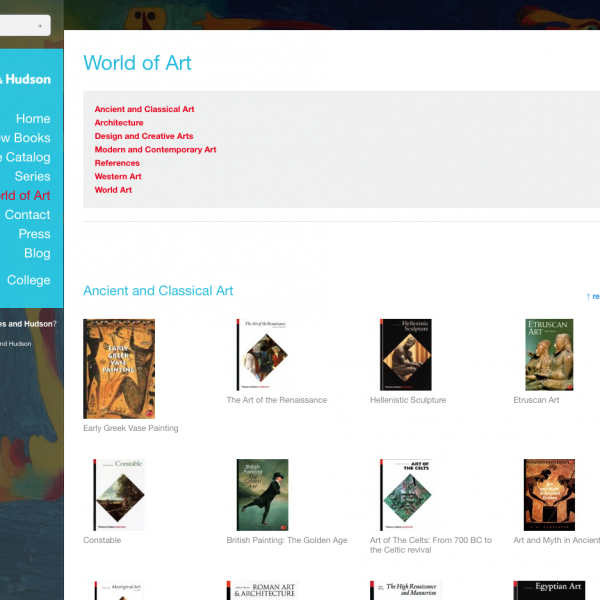Select the Hellenistic Sculpture book cover
Viewport: 600px width, 600px height.
[x=405, y=355]
